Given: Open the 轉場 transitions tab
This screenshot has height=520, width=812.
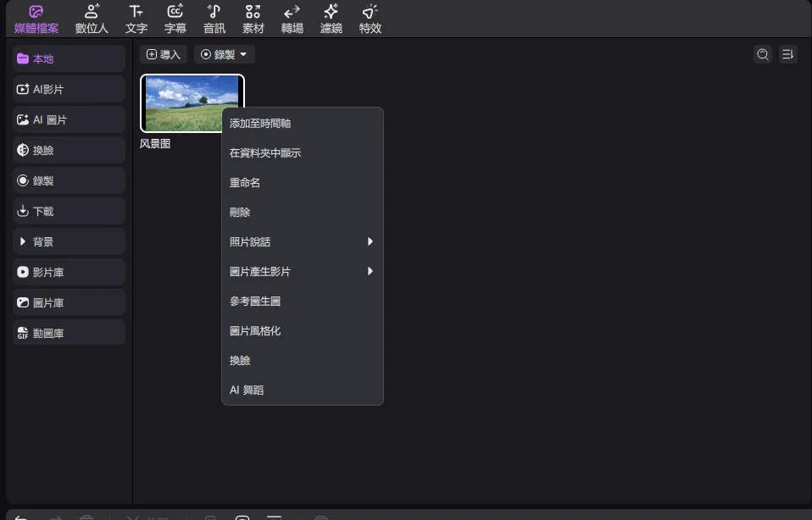Looking at the screenshot, I should tap(292, 19).
